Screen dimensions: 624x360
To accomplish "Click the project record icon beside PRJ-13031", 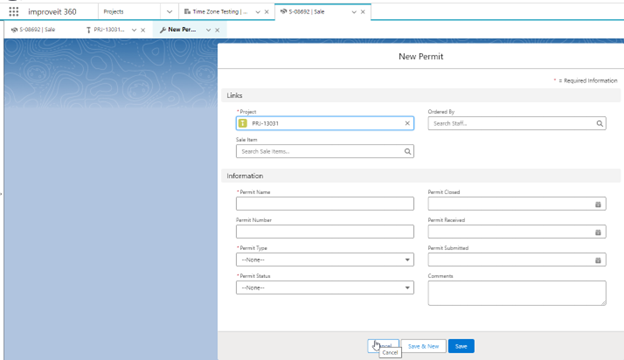I will [x=243, y=123].
